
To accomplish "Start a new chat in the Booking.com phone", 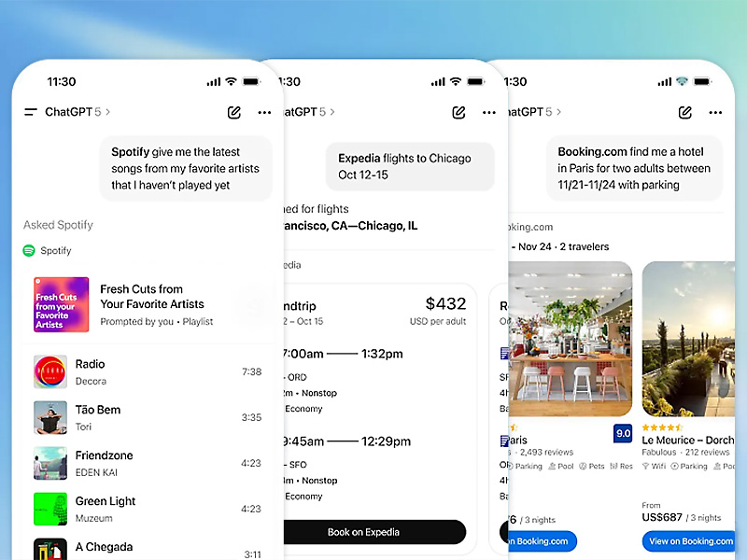I will (685, 112).
